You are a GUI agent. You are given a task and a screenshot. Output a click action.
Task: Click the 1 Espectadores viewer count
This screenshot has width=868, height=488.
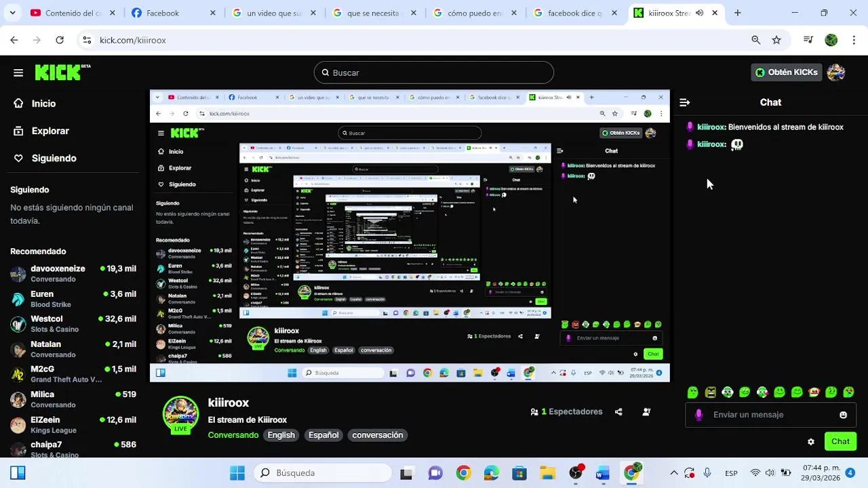(x=566, y=411)
